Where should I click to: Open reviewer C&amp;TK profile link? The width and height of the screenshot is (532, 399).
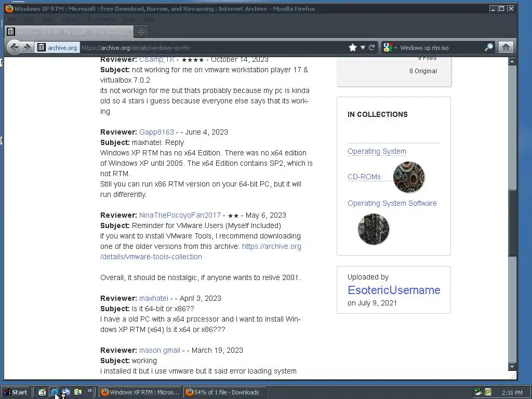[x=157, y=59]
